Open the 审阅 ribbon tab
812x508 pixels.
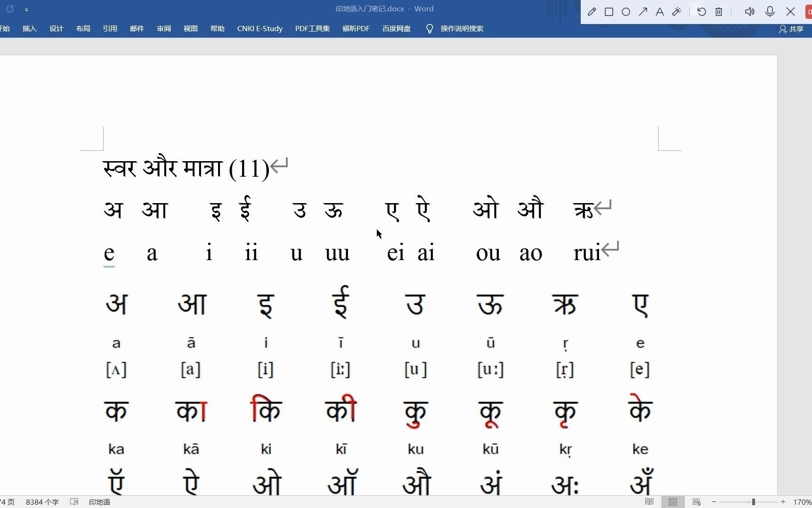click(163, 29)
